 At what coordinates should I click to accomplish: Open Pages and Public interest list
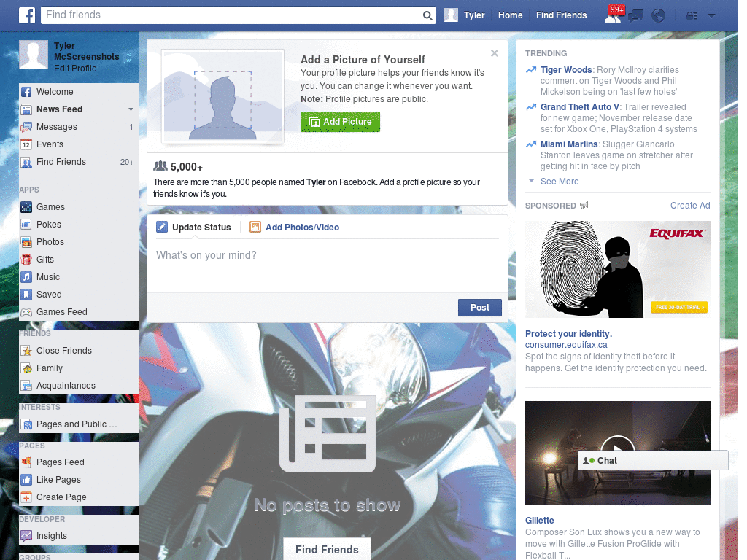point(77,424)
